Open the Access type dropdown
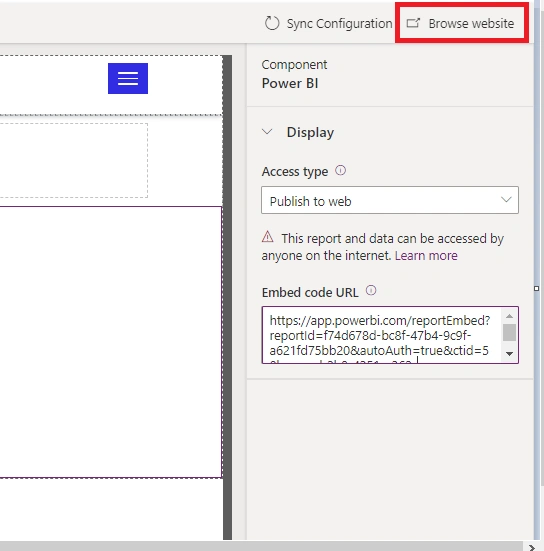The width and height of the screenshot is (544, 551). click(x=390, y=200)
